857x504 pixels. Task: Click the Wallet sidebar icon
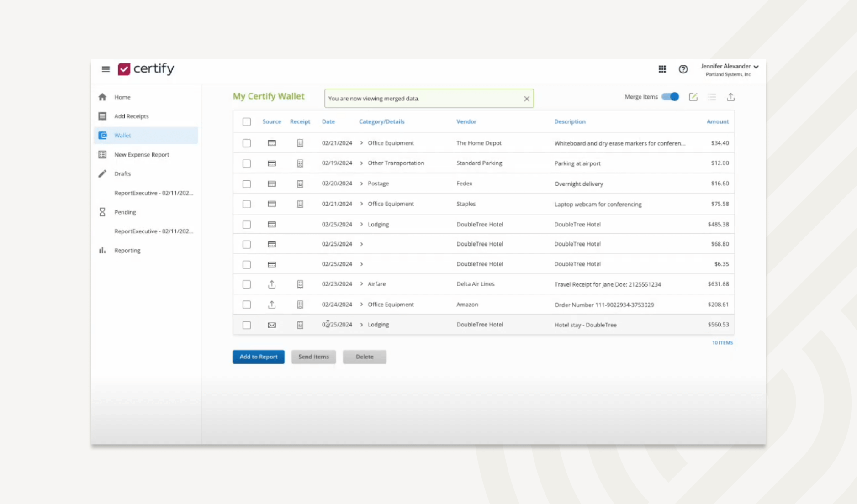pos(102,136)
